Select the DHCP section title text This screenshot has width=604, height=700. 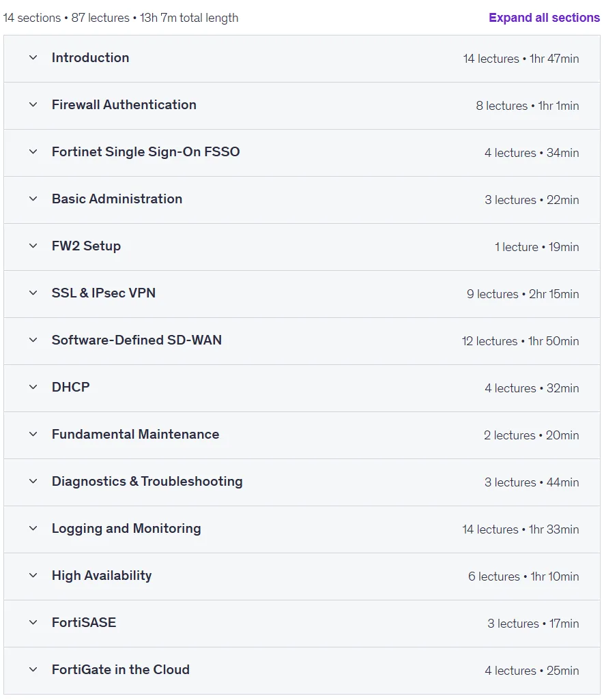click(70, 387)
